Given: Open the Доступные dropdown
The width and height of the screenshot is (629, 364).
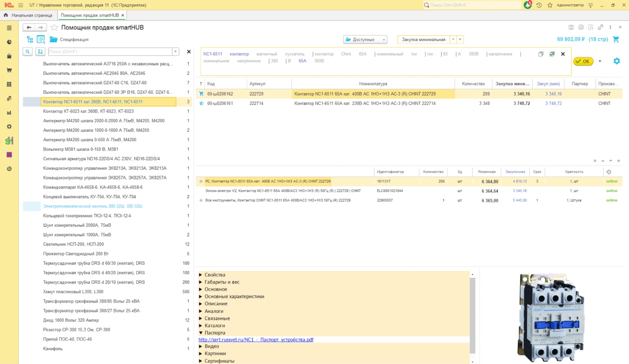Looking at the screenshot, I should [365, 40].
